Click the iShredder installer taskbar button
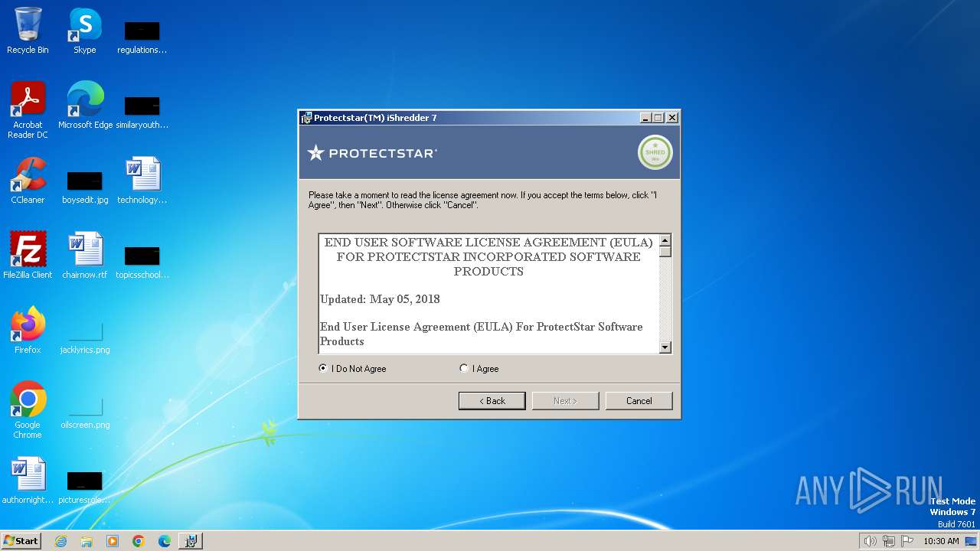980x551 pixels. point(191,541)
